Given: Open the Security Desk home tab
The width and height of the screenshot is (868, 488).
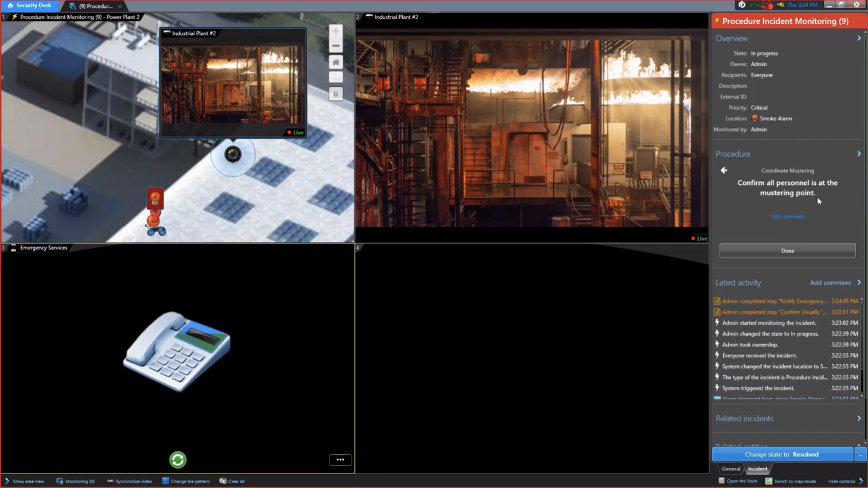Looking at the screenshot, I should click(x=30, y=6).
